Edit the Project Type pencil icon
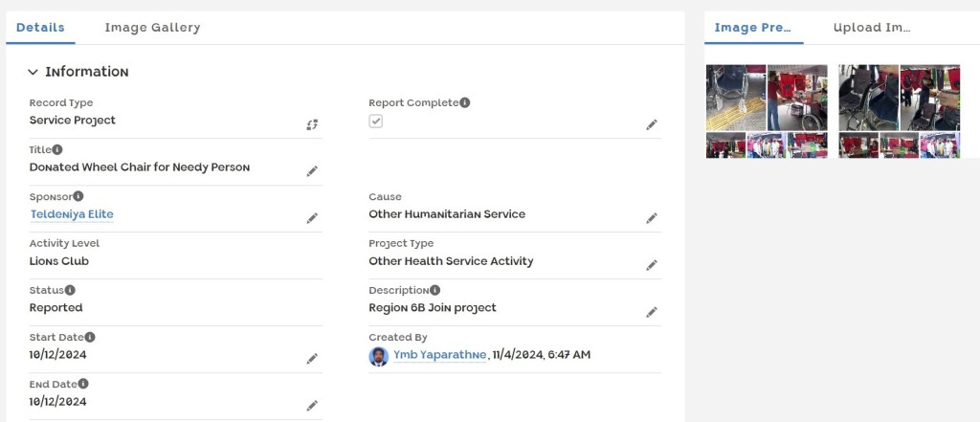The height and width of the screenshot is (422, 980). click(x=651, y=265)
